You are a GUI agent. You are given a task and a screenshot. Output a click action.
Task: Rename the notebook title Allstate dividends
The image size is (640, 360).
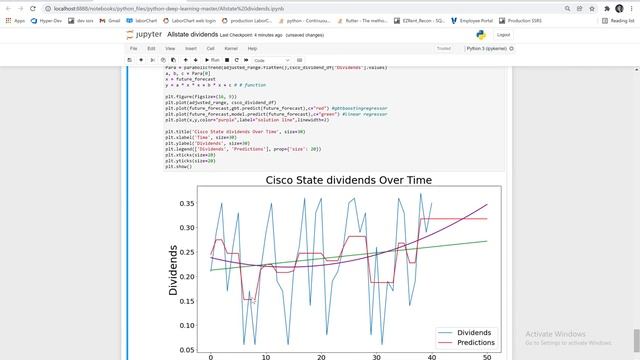click(x=193, y=35)
